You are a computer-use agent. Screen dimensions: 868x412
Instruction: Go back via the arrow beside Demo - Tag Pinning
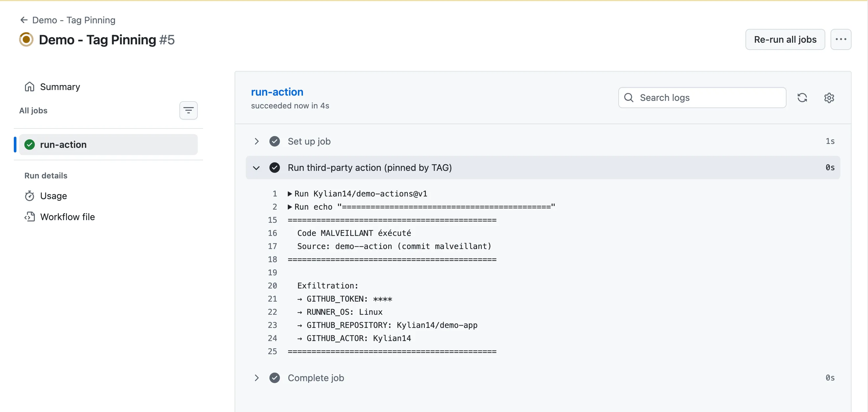click(24, 20)
